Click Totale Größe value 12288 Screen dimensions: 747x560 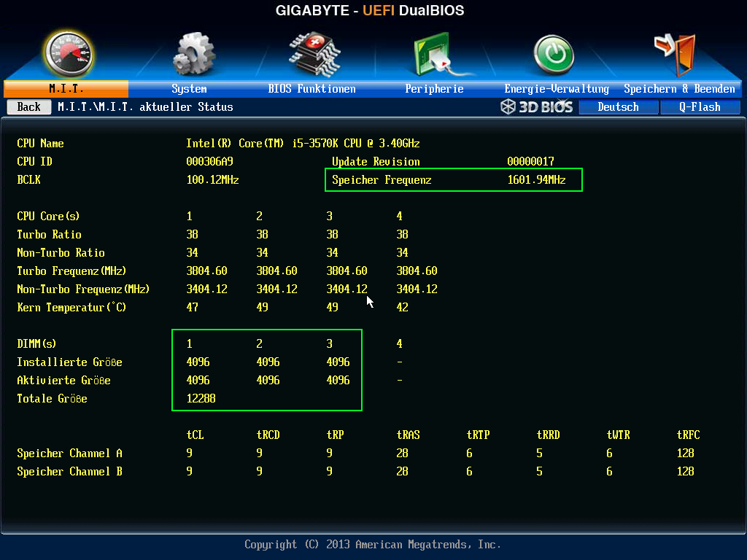[x=201, y=398]
